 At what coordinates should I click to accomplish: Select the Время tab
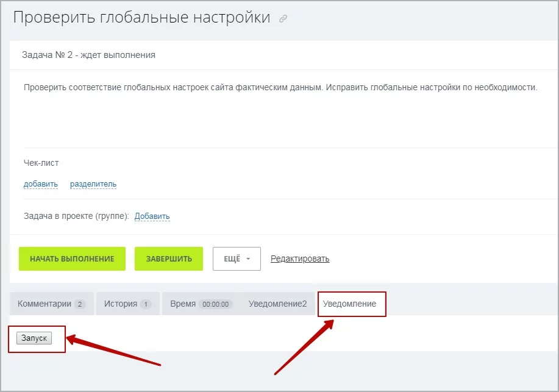183,304
